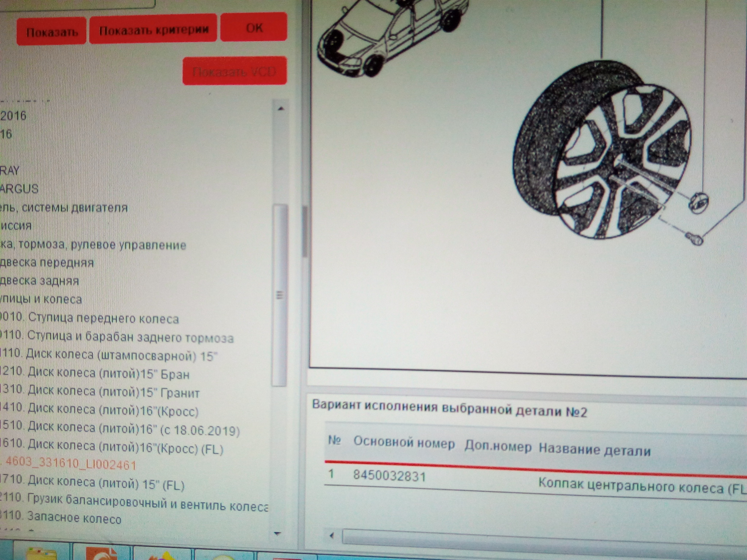Image resolution: width=747 pixels, height=560 pixels.
Task: Open the orange 4603_331610_LI002461 link
Action: click(x=71, y=465)
